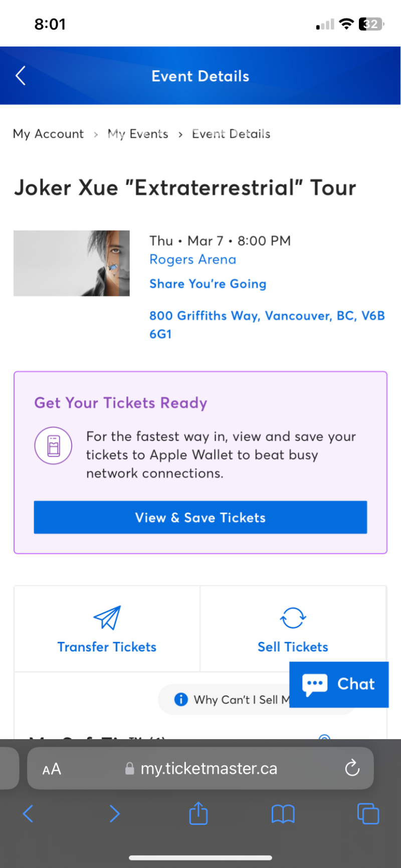This screenshot has height=868, width=401.
Task: Go forward with Safari's forward arrow
Action: tap(115, 813)
